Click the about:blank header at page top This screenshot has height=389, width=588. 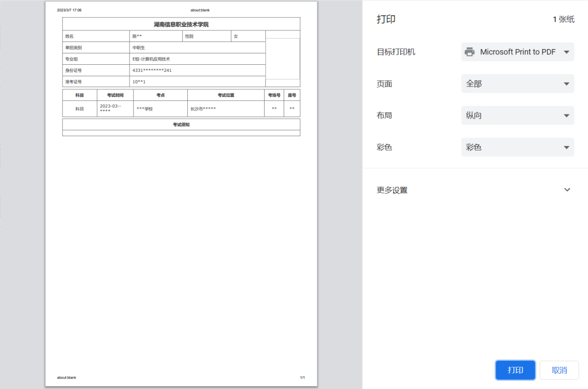pyautogui.click(x=200, y=10)
